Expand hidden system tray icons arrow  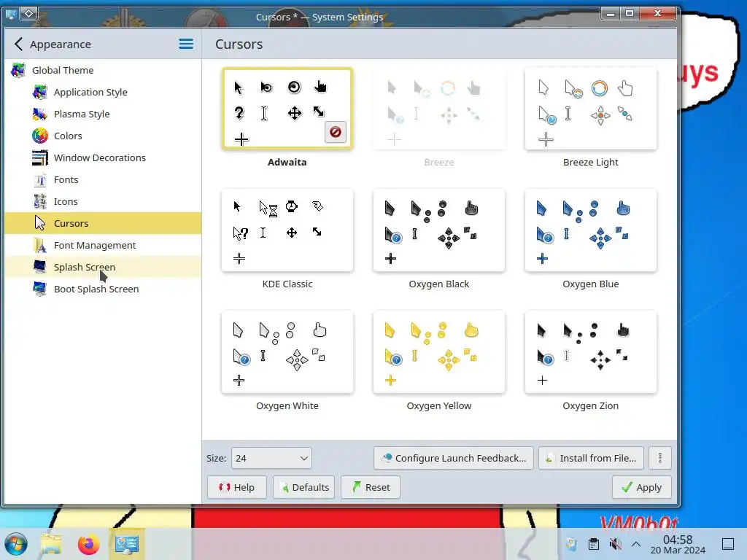pos(636,544)
